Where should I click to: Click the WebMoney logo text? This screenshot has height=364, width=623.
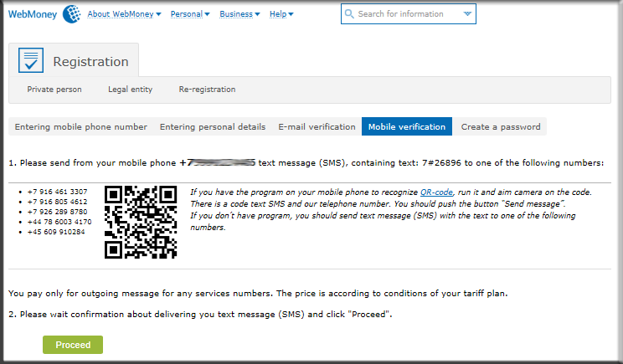[33, 15]
